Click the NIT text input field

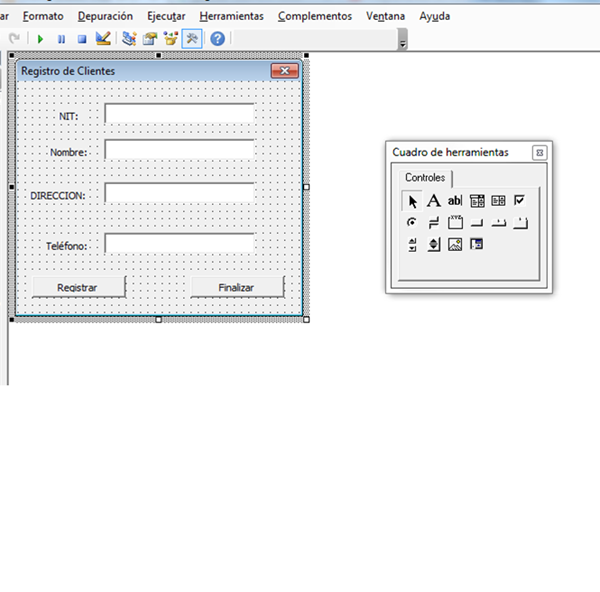tap(179, 114)
